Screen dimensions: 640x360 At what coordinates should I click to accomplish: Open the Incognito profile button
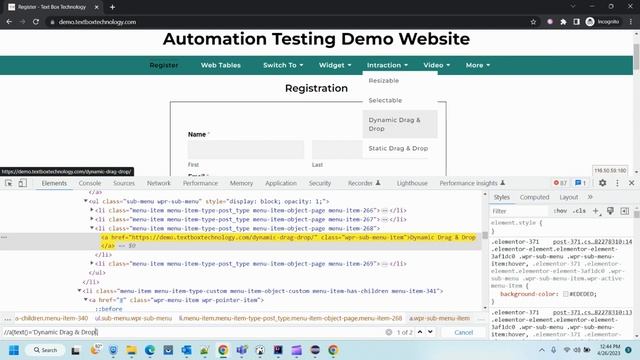point(603,22)
